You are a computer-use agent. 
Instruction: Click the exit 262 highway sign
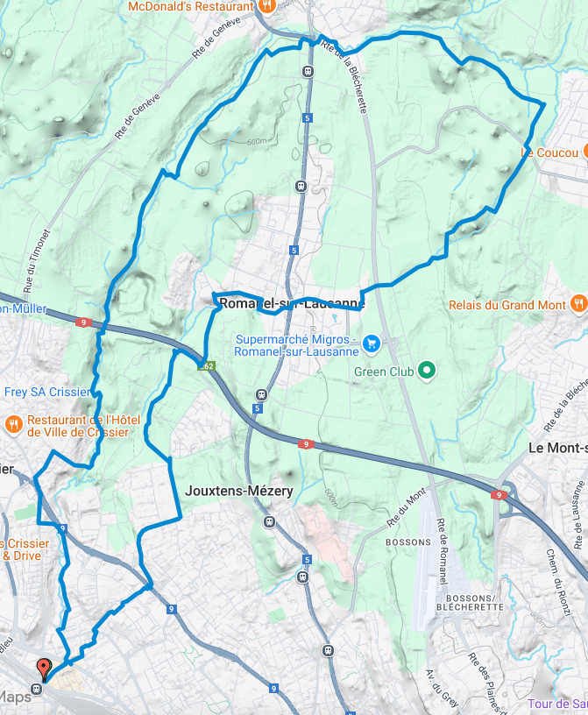207,365
